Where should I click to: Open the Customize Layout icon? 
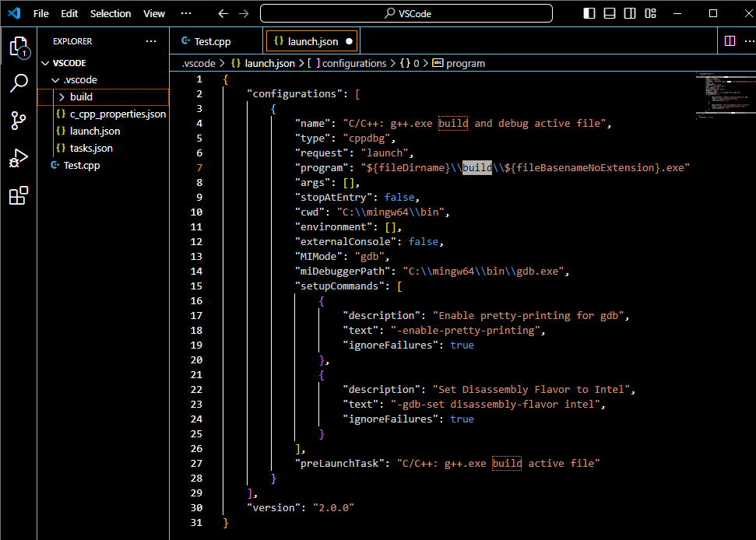pos(650,13)
